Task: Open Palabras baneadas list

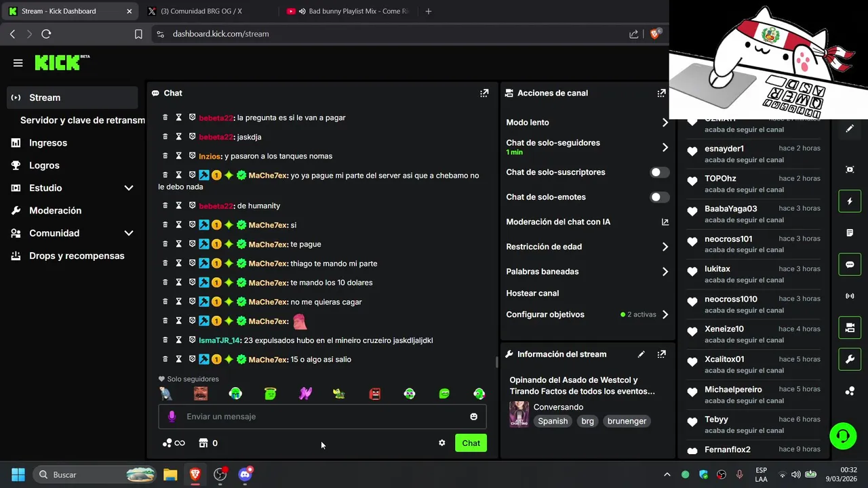Action: pos(587,272)
